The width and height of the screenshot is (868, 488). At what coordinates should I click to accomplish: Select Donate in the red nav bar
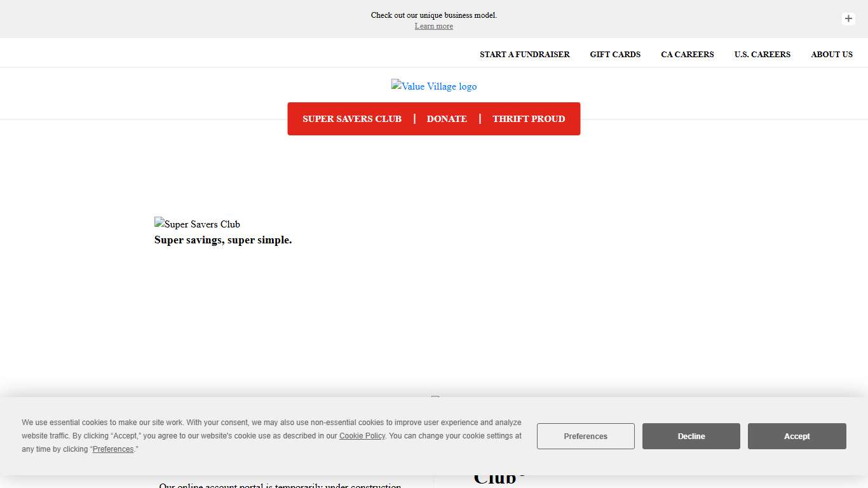click(x=447, y=119)
